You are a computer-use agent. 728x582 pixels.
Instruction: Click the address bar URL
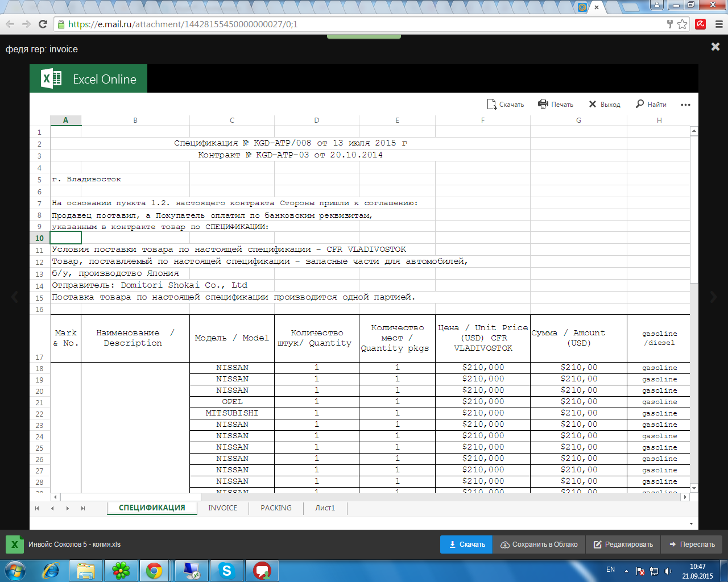[x=183, y=24]
